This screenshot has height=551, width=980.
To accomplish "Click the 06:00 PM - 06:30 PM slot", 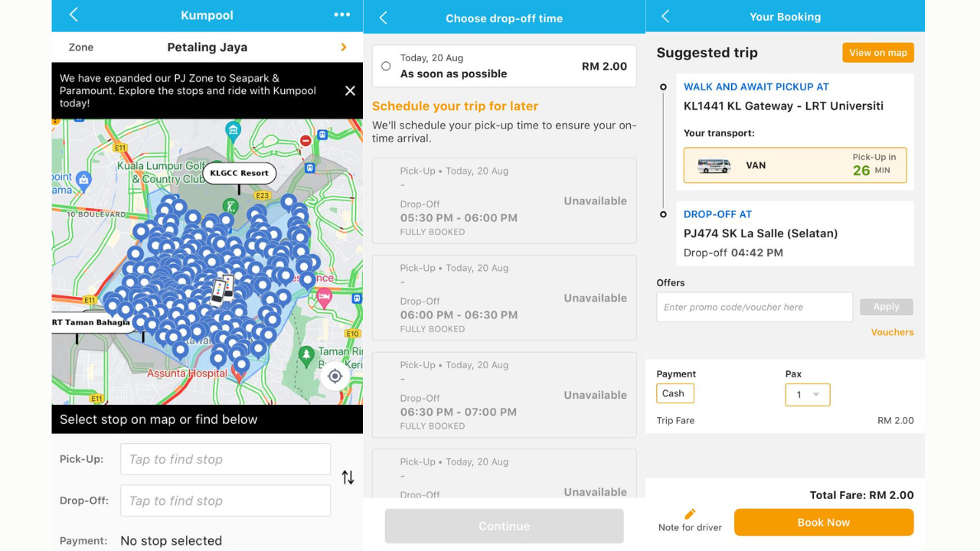I will click(x=504, y=298).
